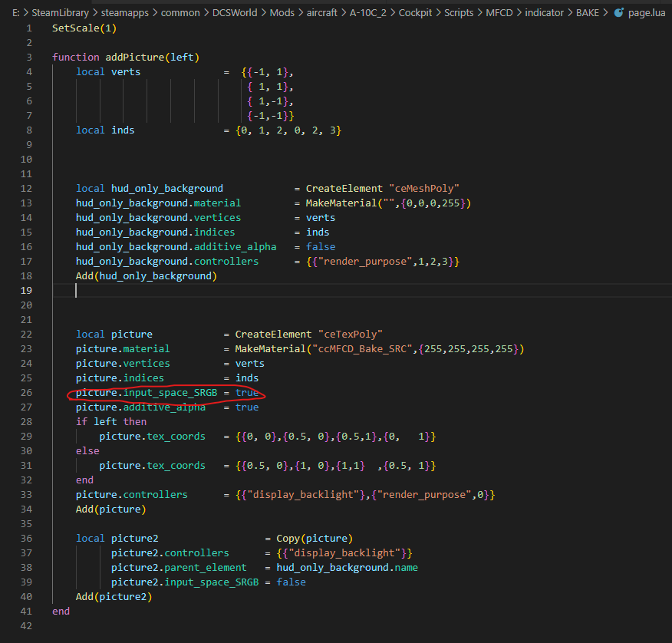Screen dimensions: 672x643
Task: Click line number 3 in the gutter
Action: [29, 58]
